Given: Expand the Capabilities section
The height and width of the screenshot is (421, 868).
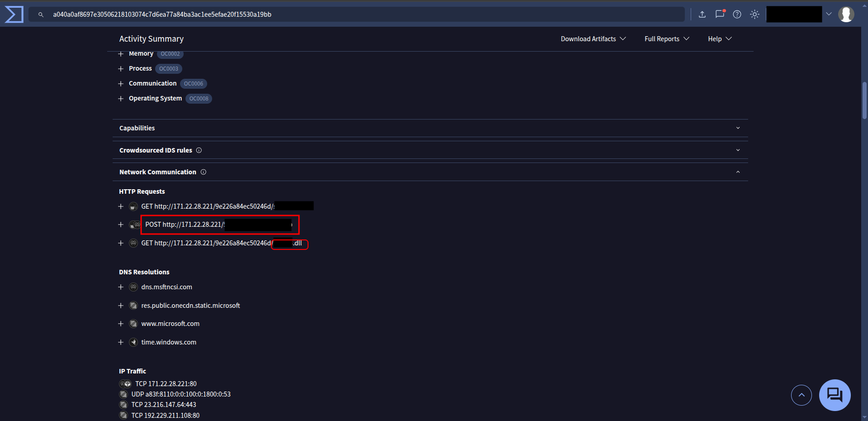Looking at the screenshot, I should coord(738,128).
